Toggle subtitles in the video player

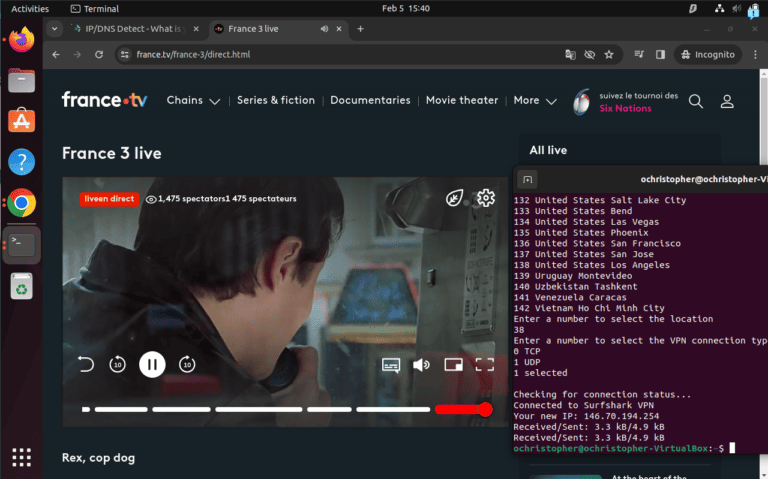391,365
